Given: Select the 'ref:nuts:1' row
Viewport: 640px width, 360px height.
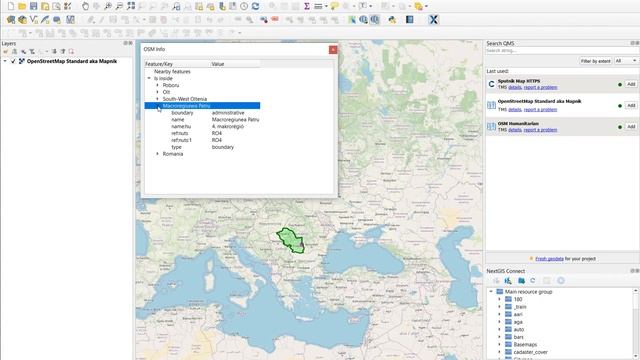Looking at the screenshot, I should click(x=202, y=140).
